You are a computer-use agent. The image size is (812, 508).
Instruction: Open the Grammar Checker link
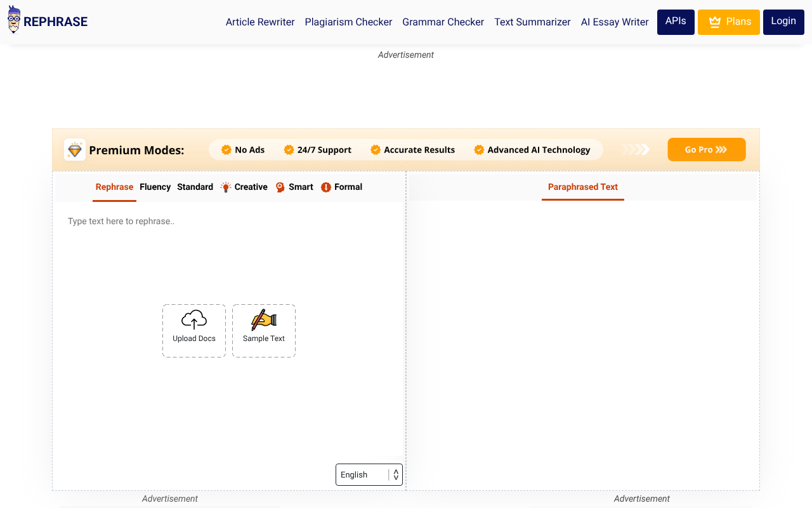click(443, 22)
